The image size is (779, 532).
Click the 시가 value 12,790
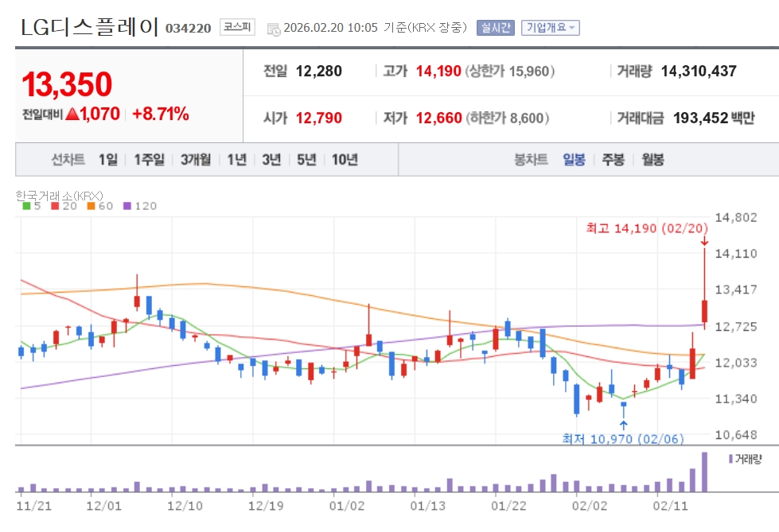pyautogui.click(x=319, y=118)
